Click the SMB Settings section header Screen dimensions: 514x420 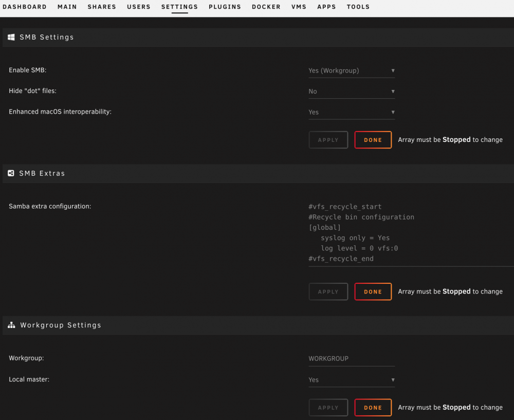tap(259, 37)
